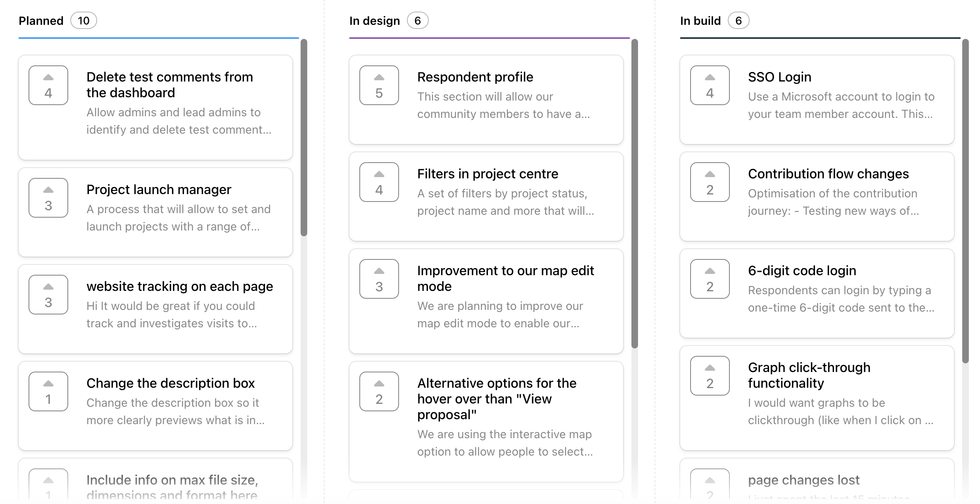980x504 pixels.
Task: Upvote 'website tracking on each page'
Action: (x=48, y=295)
